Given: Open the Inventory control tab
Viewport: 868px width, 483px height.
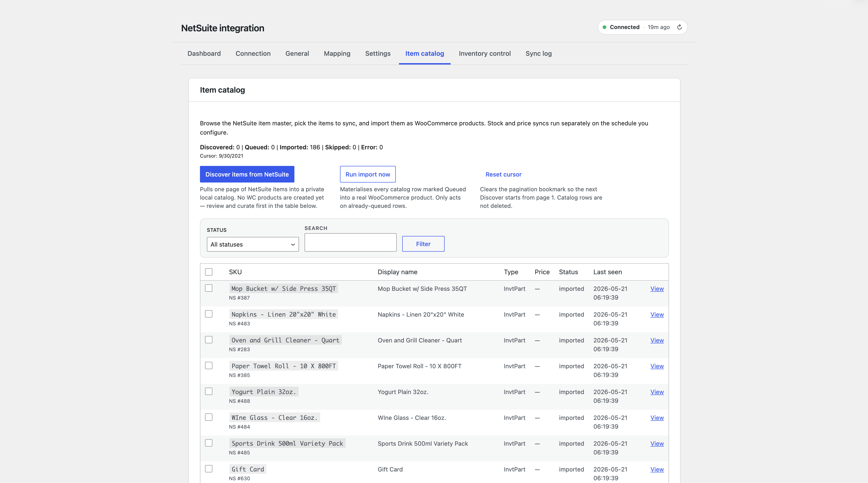Looking at the screenshot, I should [x=484, y=53].
